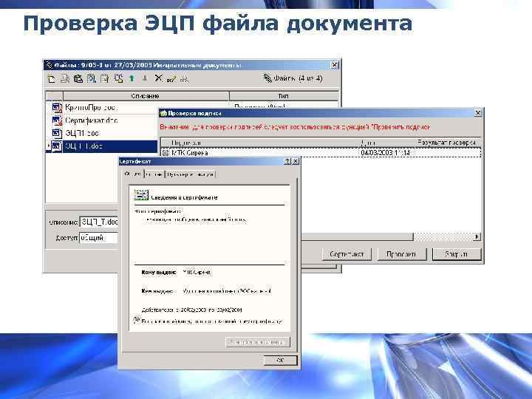
Task: Click the sign file key icon
Action: [171, 79]
